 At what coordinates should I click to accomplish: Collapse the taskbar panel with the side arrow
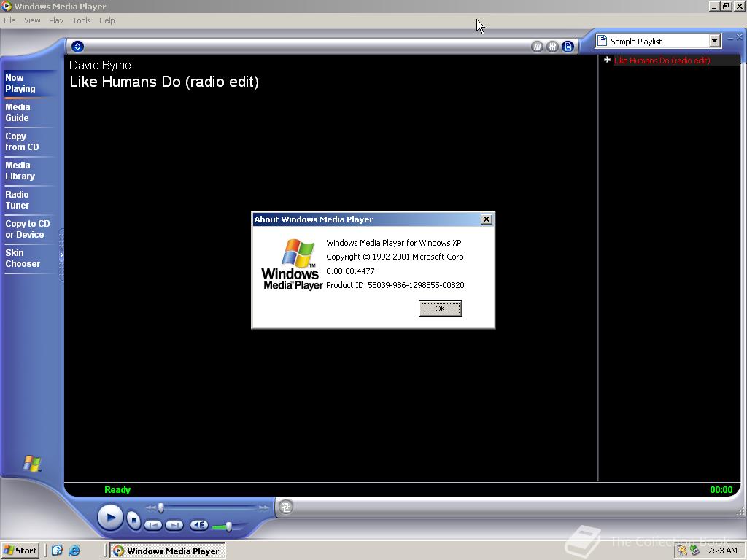coord(61,255)
